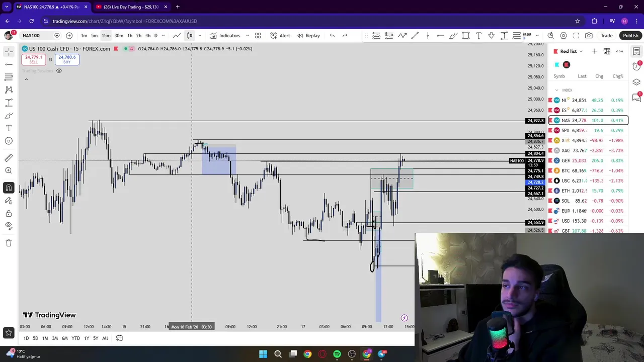
Task: Start bar Replay mode
Action: [308, 36]
